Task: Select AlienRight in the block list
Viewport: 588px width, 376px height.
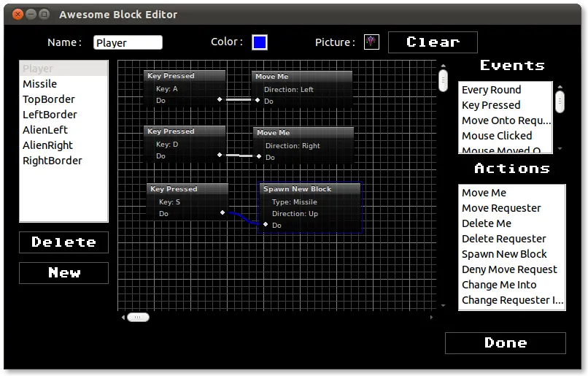Action: pos(63,145)
